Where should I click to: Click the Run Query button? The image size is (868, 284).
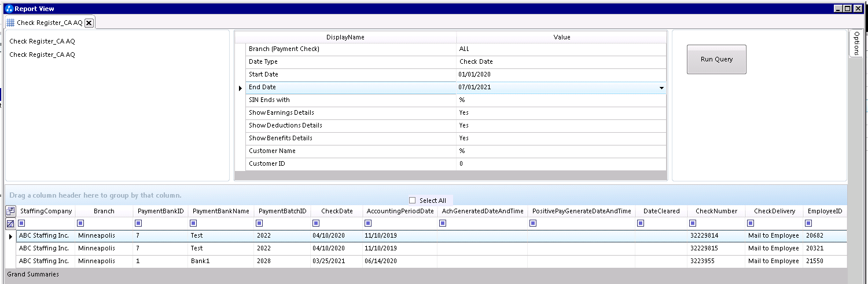716,59
